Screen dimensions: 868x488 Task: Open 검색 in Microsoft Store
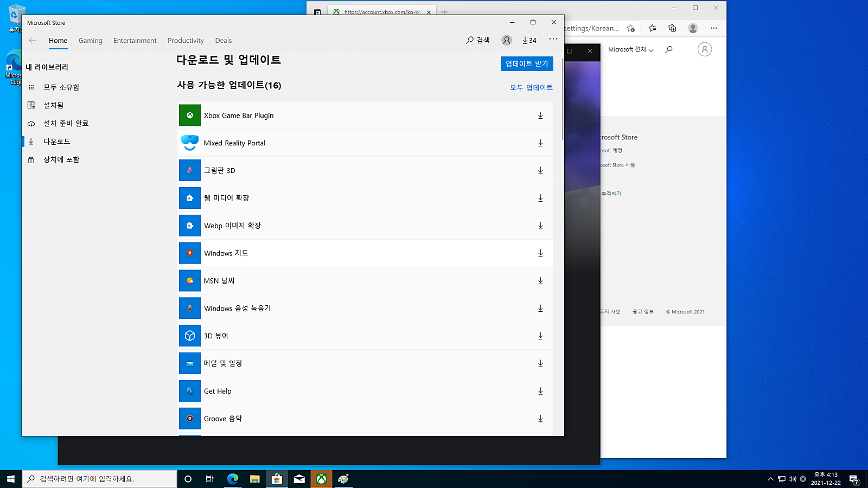[478, 40]
